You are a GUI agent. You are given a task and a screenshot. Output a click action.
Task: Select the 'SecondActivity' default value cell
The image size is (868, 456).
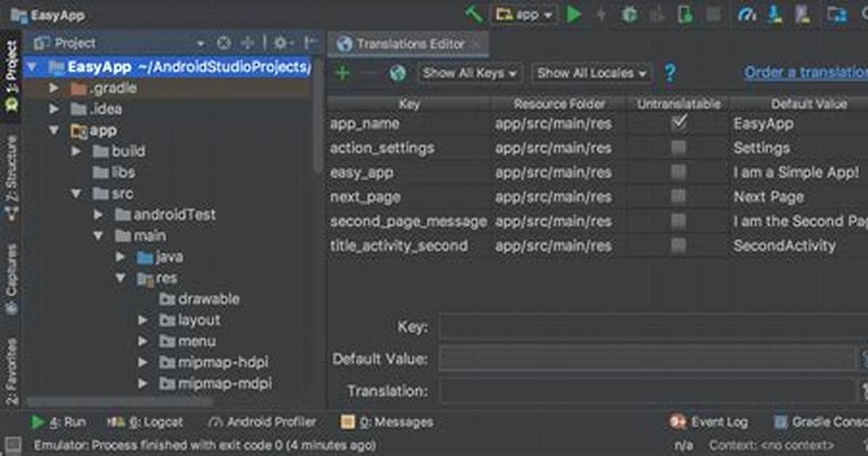799,245
